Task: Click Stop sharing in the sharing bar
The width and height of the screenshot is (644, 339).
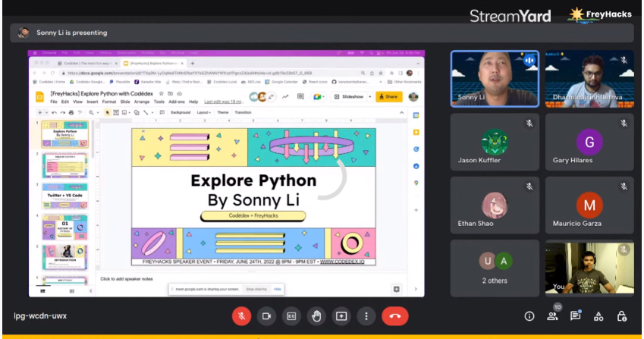Action: pyautogui.click(x=255, y=289)
